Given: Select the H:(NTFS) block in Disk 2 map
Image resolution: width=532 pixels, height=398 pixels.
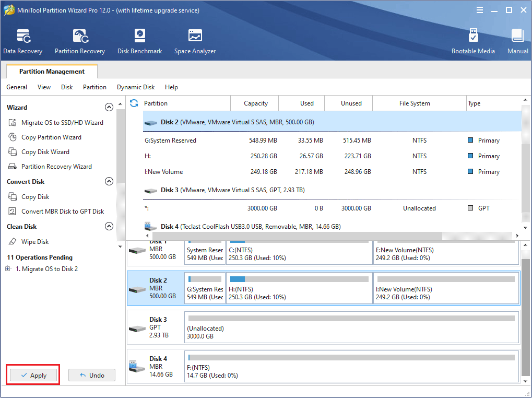Looking at the screenshot, I should click(x=299, y=288).
